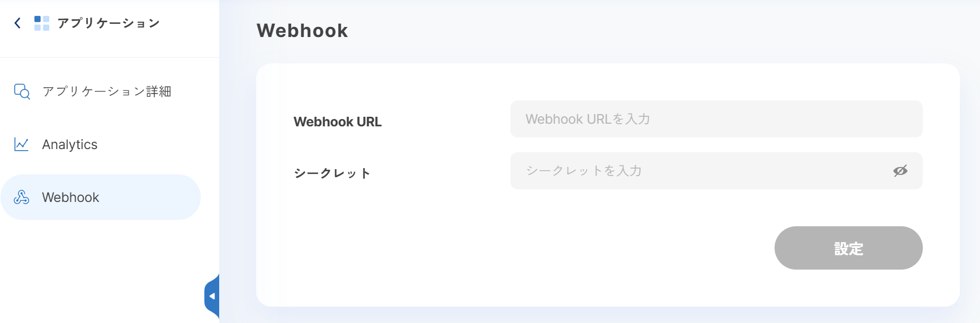Screen dimensions: 980x323
Task: Click the left-pointing sidebar collapse arrow
Action: tap(212, 295)
